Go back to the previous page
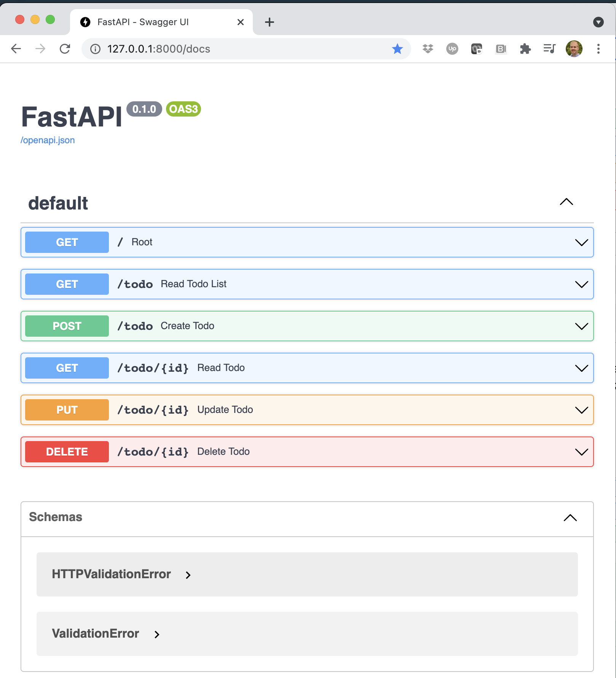 [16, 49]
